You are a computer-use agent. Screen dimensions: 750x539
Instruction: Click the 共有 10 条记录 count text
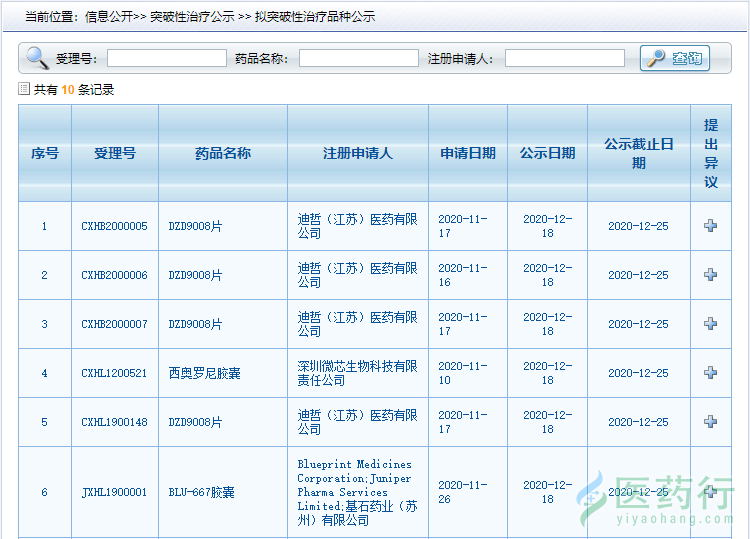point(74,89)
